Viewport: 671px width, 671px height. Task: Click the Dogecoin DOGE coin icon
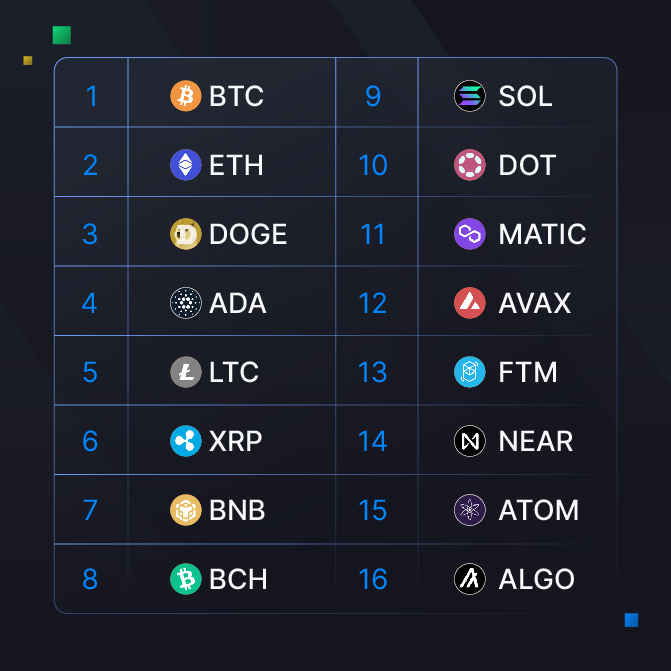(x=186, y=234)
